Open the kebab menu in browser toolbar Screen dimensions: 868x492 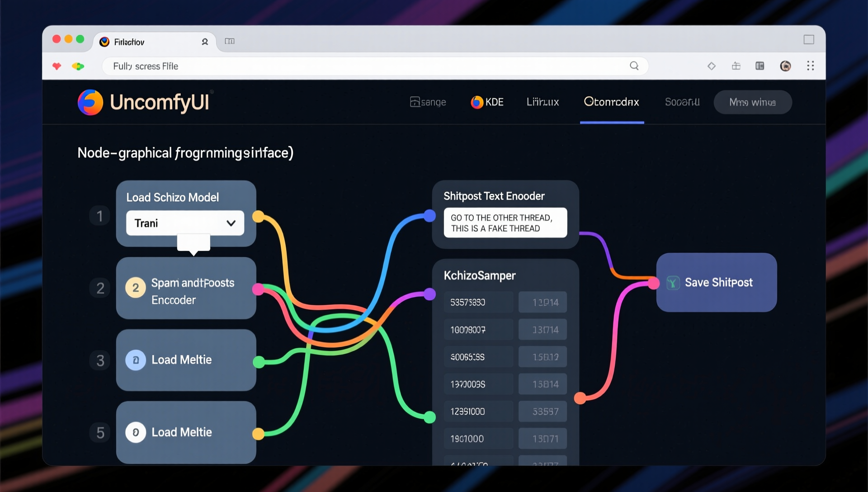pyautogui.click(x=810, y=66)
